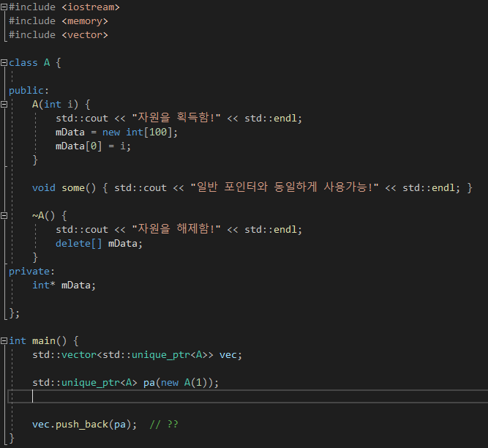Click the delete[] keyword
This screenshot has height=448, width=488.
pos(79,244)
